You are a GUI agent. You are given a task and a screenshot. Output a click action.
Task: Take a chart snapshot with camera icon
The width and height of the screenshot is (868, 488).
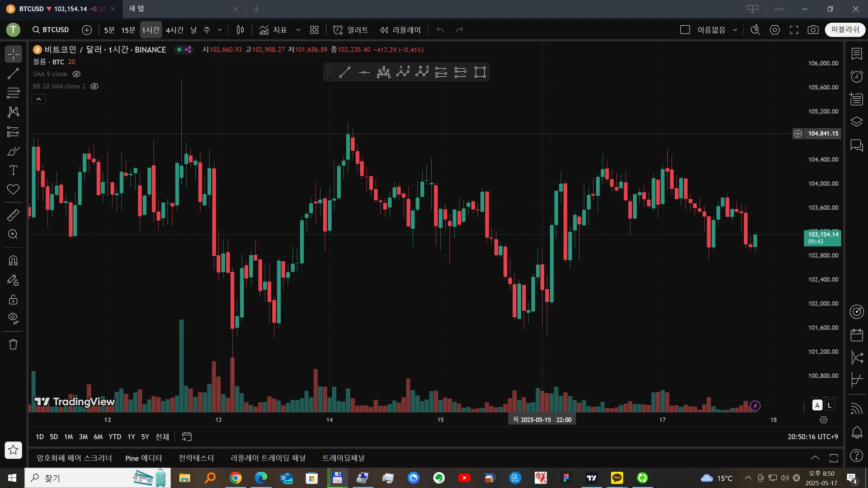(813, 30)
